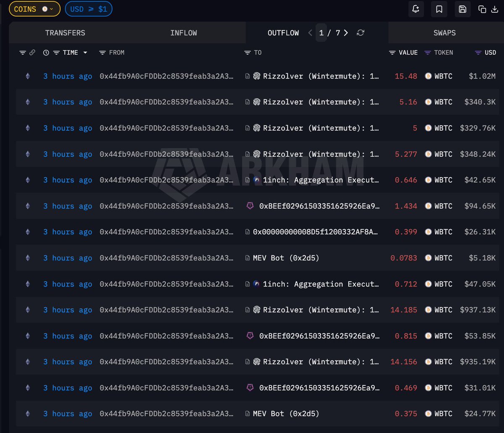Image resolution: width=504 pixels, height=433 pixels.
Task: Click WBTC coin icon in $47.05K row
Action: click(428, 284)
